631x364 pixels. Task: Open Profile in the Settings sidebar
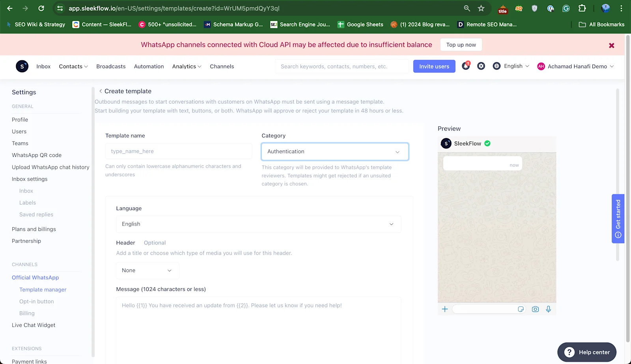20,119
